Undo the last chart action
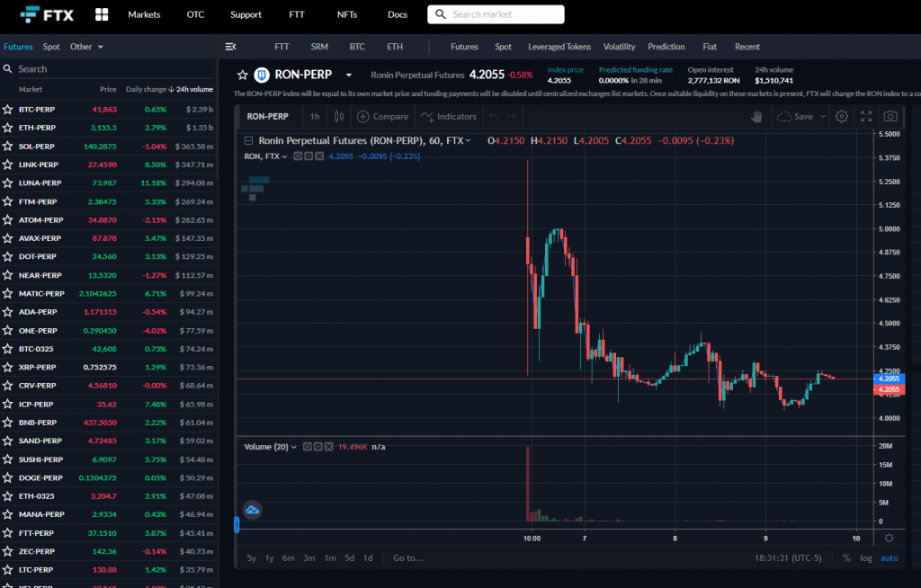Screen dimensions: 921x588 [x=494, y=116]
